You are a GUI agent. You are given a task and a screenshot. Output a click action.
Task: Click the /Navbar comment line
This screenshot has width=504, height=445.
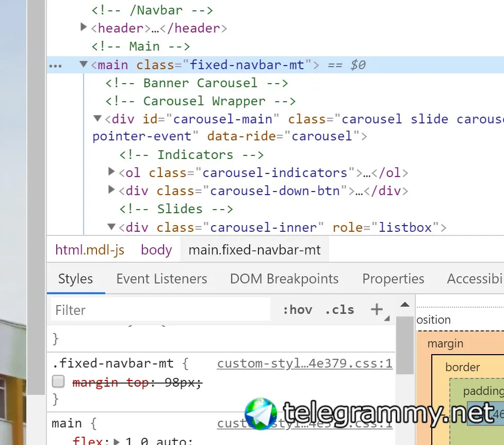point(152,10)
